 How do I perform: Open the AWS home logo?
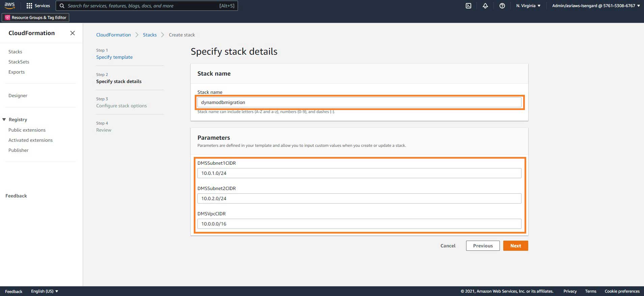coord(9,6)
